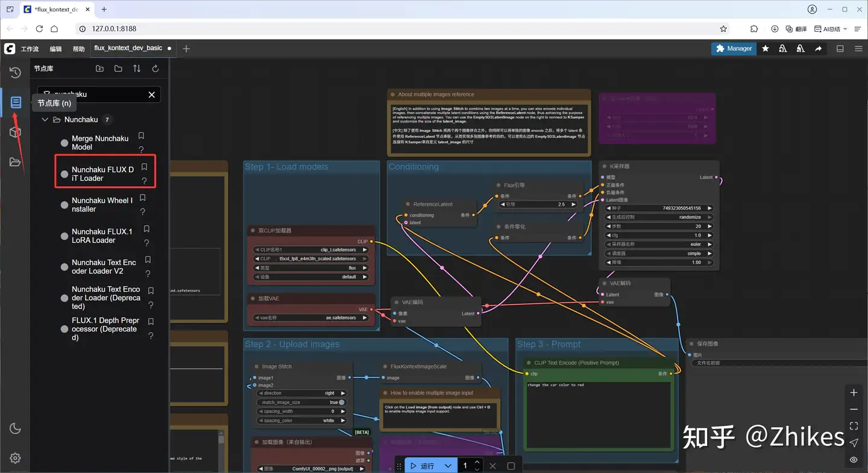Zoom in the canvas with plus icon
Viewport: 868px width, 473px height.
[854, 393]
